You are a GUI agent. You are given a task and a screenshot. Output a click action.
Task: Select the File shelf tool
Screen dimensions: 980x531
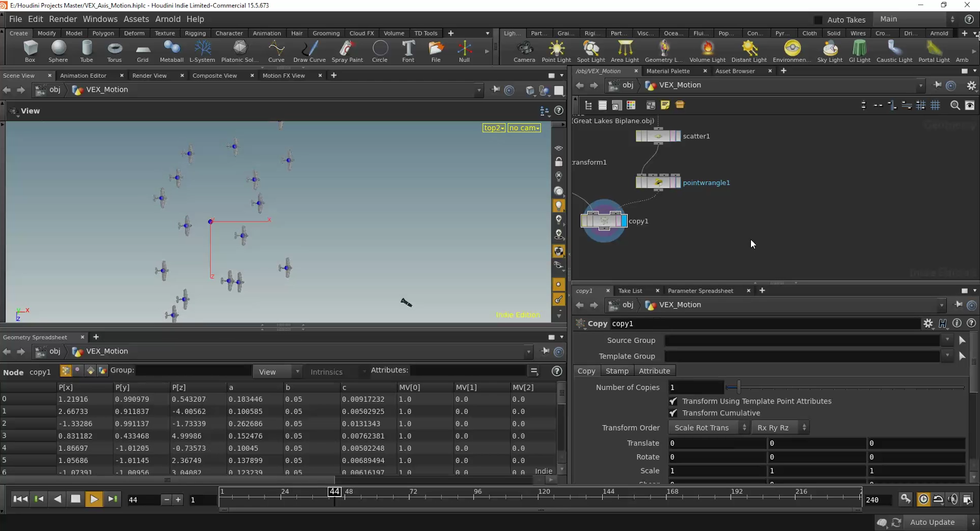(x=435, y=51)
